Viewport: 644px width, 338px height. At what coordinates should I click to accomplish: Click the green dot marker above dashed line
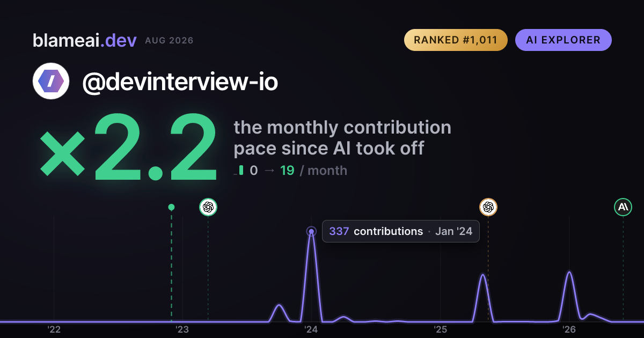tap(171, 207)
